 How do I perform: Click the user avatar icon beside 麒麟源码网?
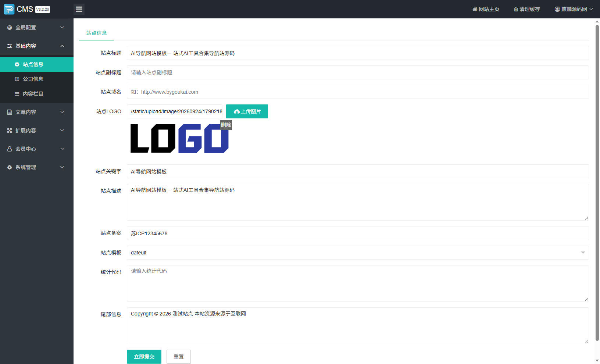tap(557, 9)
